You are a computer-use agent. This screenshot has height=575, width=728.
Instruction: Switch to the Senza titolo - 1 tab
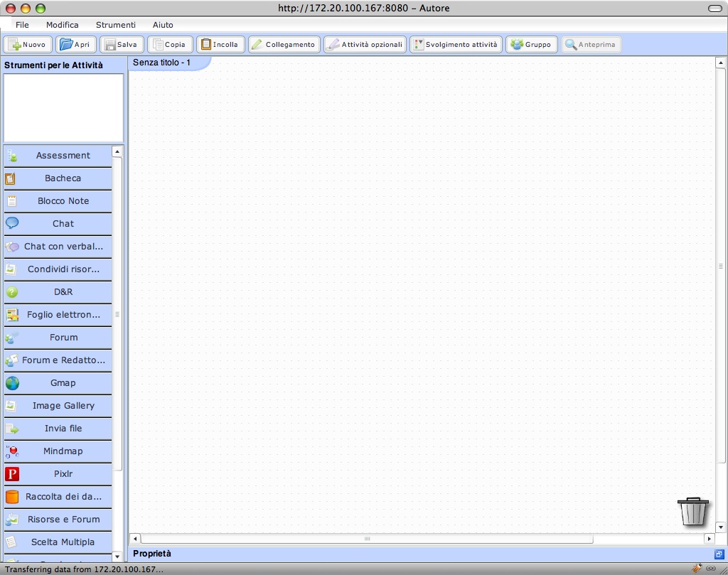(162, 63)
